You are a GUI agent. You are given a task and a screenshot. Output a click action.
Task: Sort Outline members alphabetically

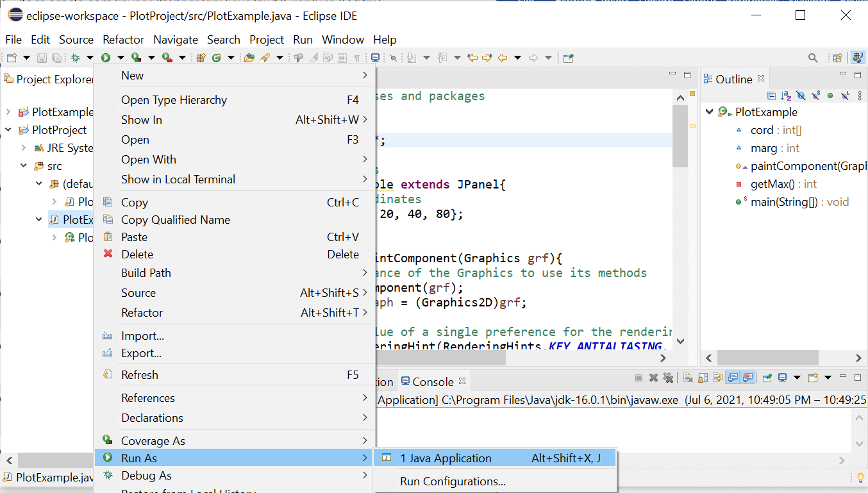[785, 95]
